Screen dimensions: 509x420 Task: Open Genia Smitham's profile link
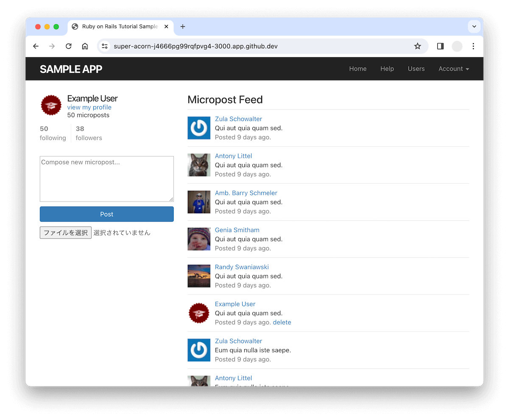tap(237, 230)
